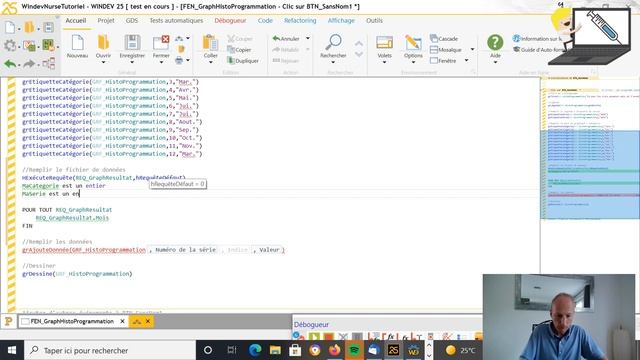The height and width of the screenshot is (360, 640).
Task: Switch to the Débogueur ribbon tab
Action: coord(230,20)
